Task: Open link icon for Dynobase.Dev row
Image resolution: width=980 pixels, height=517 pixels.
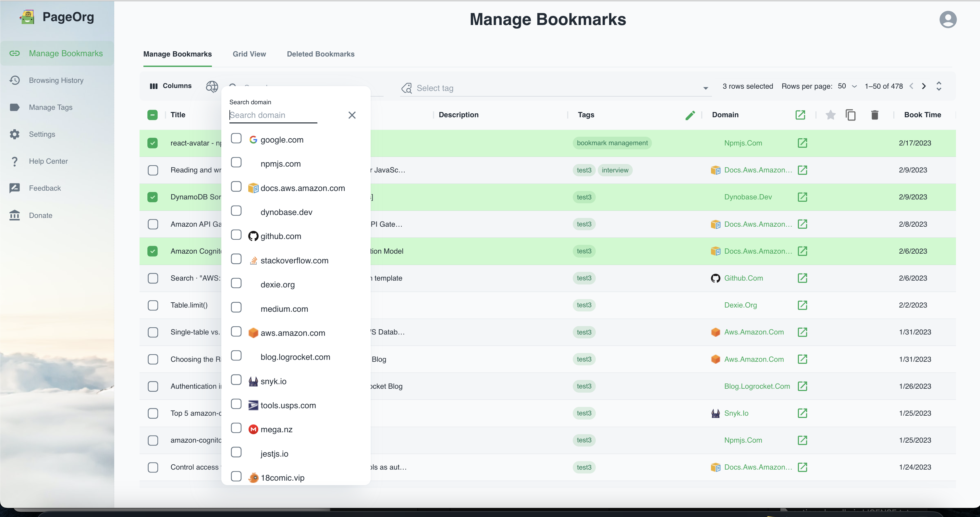Action: 802,197
